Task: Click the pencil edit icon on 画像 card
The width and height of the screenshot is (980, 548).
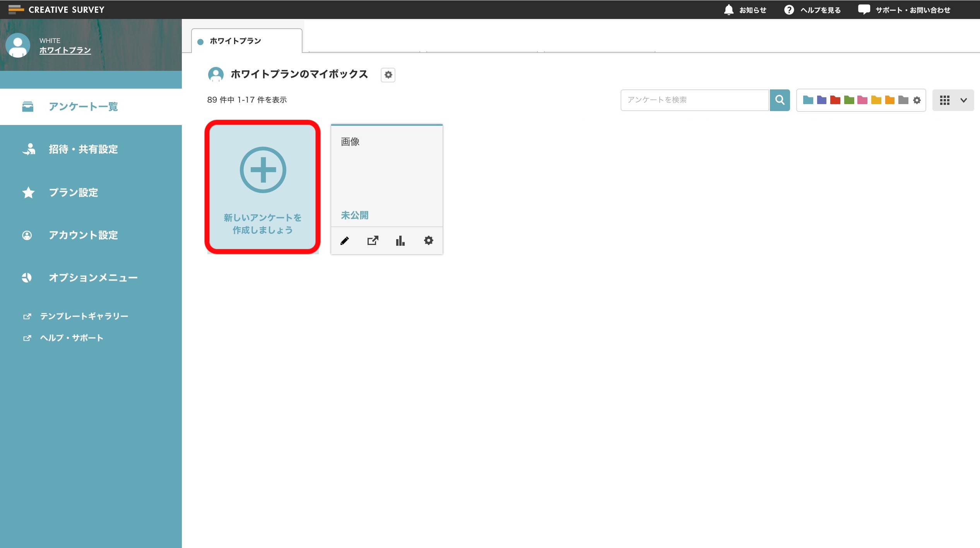Action: click(x=344, y=241)
